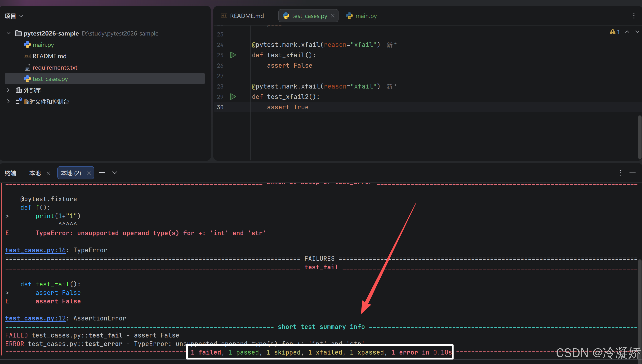Expand the 临时文件和控制台 node
The height and width of the screenshot is (364, 642).
[x=9, y=102]
